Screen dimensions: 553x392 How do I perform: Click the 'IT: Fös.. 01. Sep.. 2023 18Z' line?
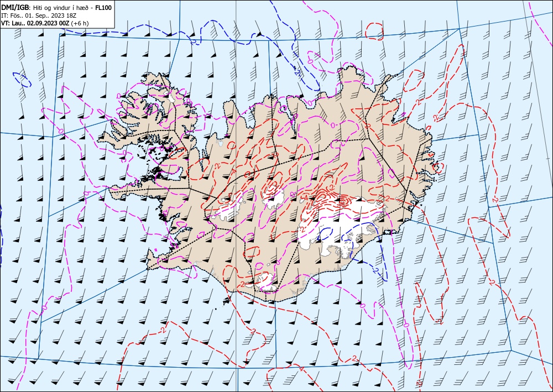click(38, 15)
